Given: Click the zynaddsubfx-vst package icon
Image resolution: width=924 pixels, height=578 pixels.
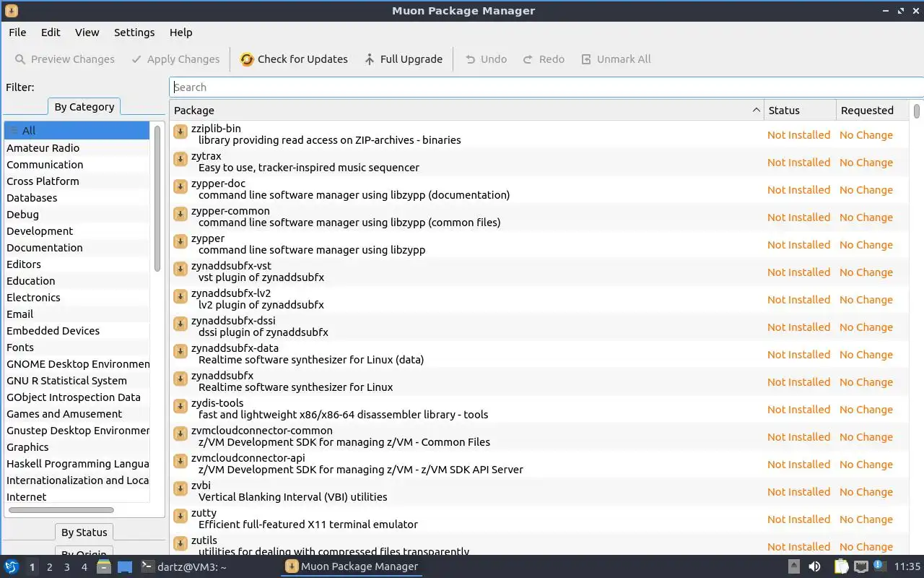Looking at the screenshot, I should [x=180, y=269].
